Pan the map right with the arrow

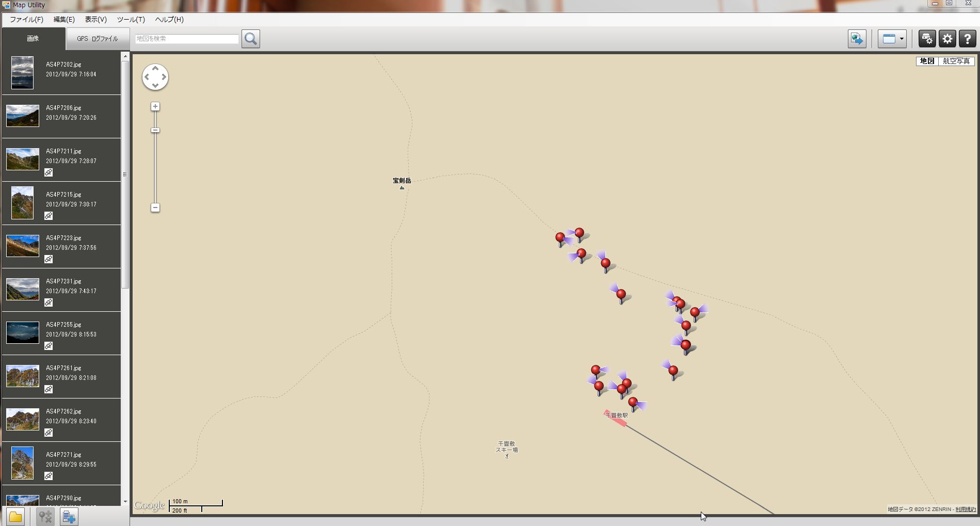(164, 77)
